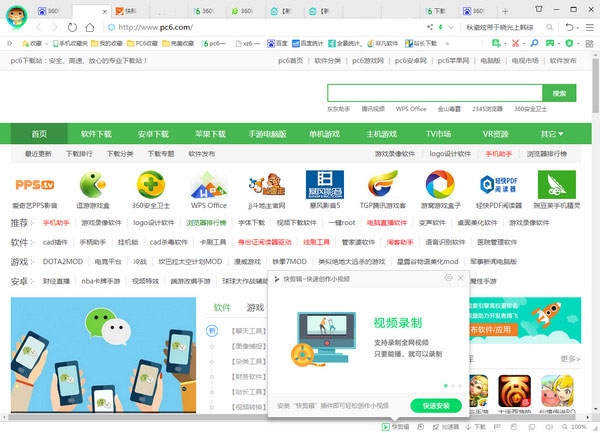Click the red scissors screenshot tool icon
This screenshot has height=433, width=600.
point(515,43)
